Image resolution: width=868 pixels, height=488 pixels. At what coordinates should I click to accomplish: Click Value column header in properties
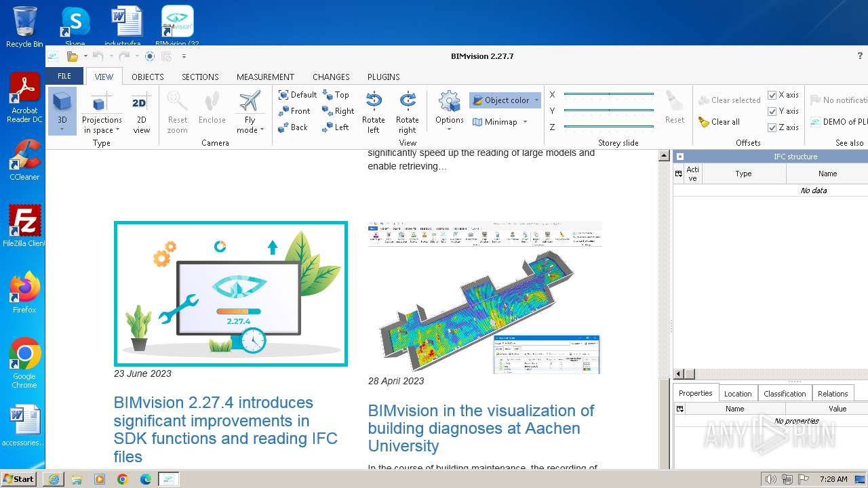click(837, 409)
